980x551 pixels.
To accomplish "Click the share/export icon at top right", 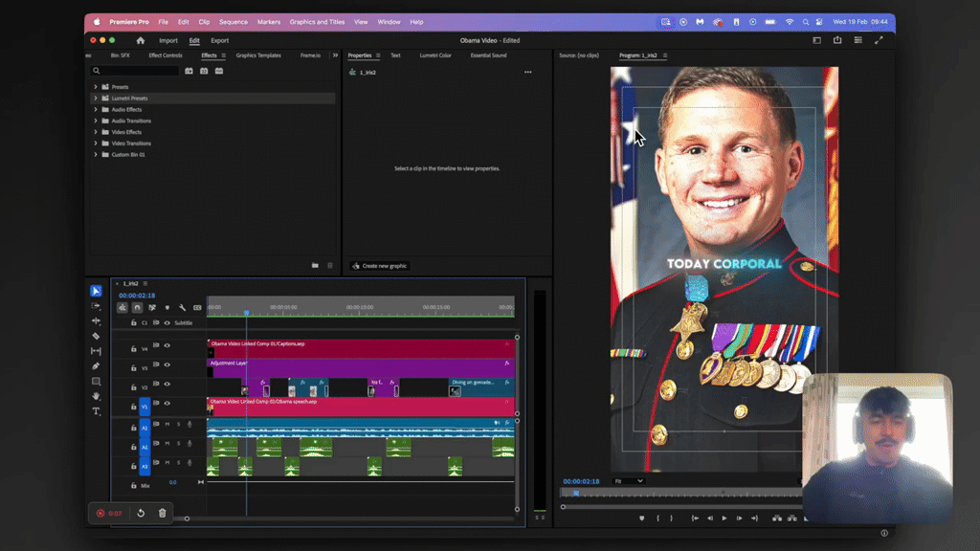I will point(837,40).
